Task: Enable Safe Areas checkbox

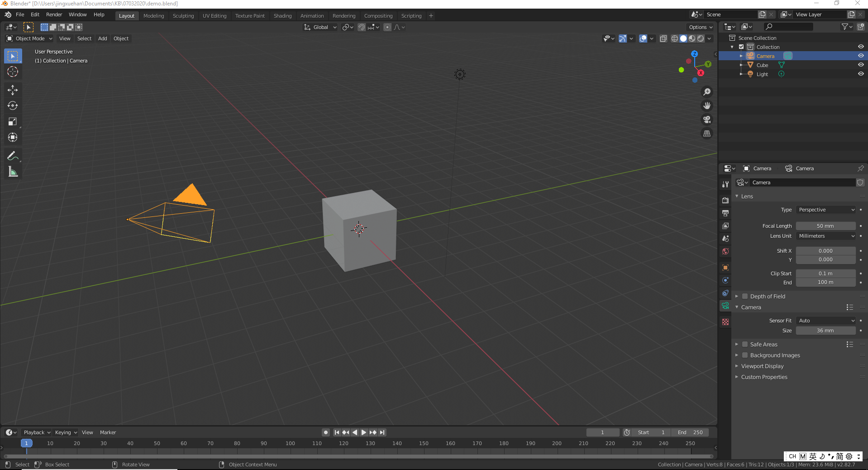Action: (x=745, y=344)
